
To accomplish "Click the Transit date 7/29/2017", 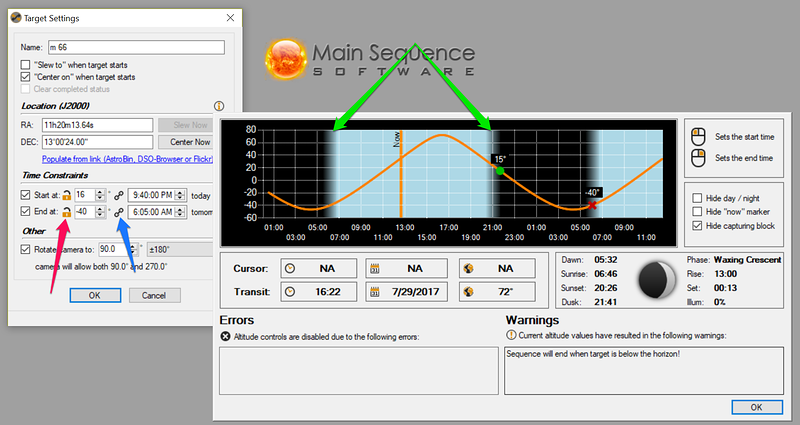I will coord(415,292).
